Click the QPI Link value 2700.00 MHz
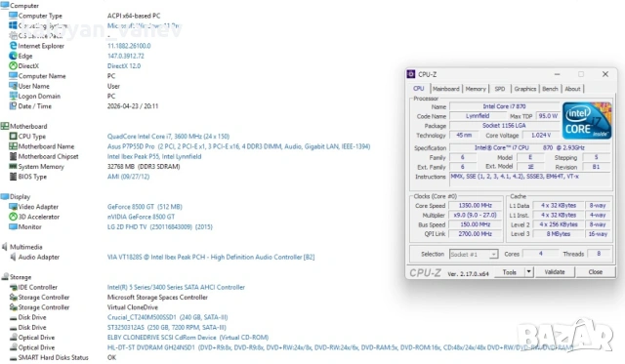The image size is (625, 364). click(x=475, y=234)
